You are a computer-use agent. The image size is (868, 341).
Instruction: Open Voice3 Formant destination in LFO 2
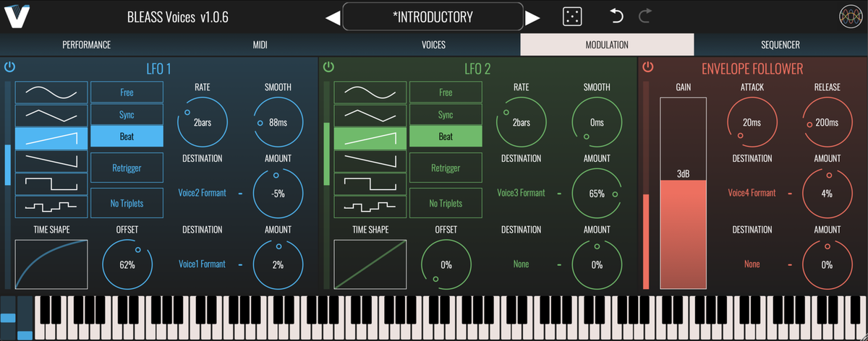click(x=521, y=193)
